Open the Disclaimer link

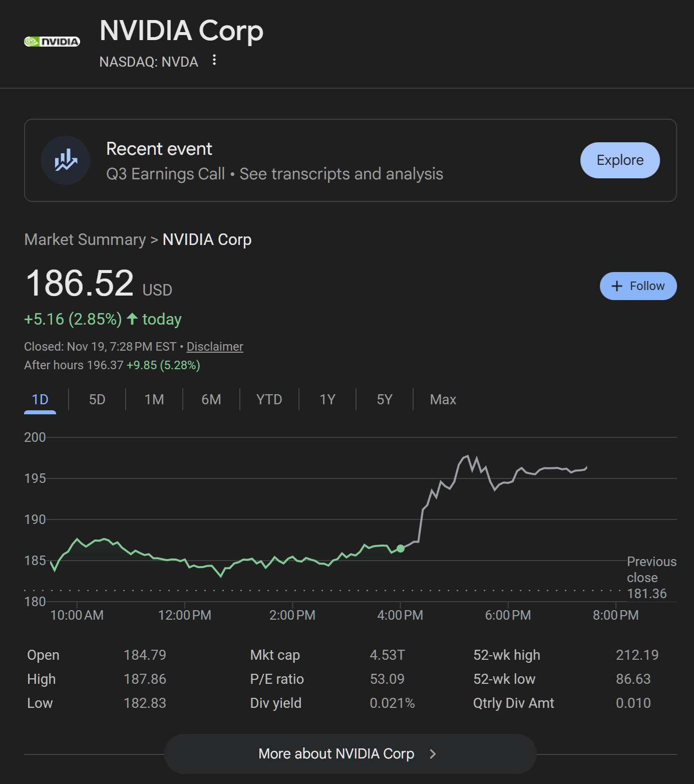pyautogui.click(x=215, y=347)
